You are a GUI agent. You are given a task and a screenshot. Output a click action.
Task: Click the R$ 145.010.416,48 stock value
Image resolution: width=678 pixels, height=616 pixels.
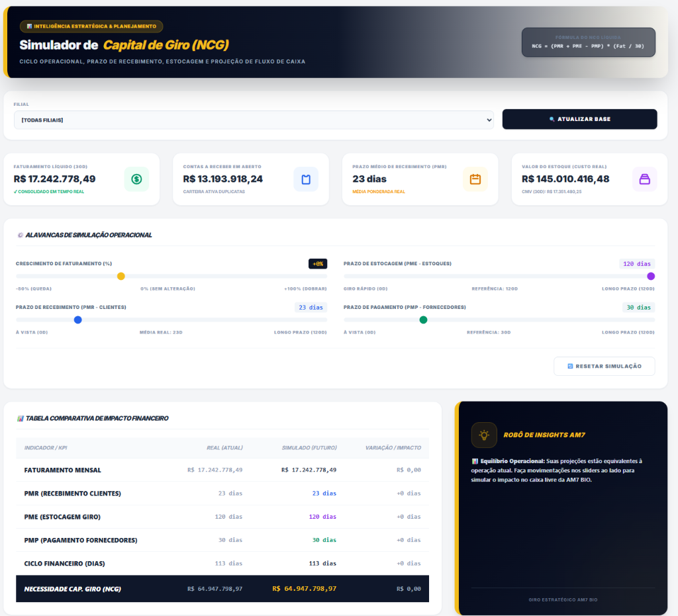click(x=565, y=179)
